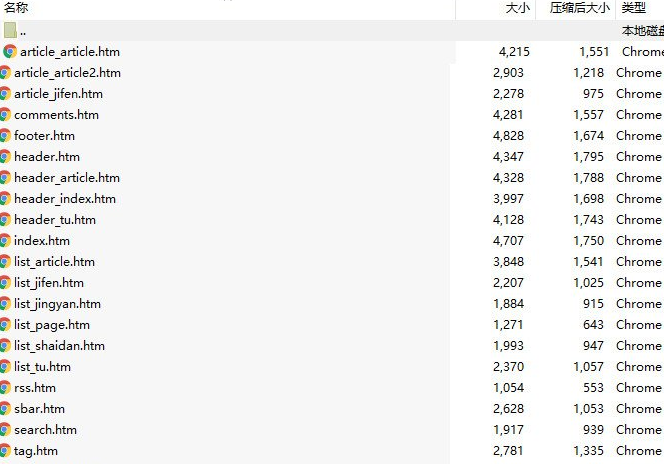Sort by the 类型 type column header
Image resolution: width=664 pixels, height=464 pixels.
tap(634, 8)
